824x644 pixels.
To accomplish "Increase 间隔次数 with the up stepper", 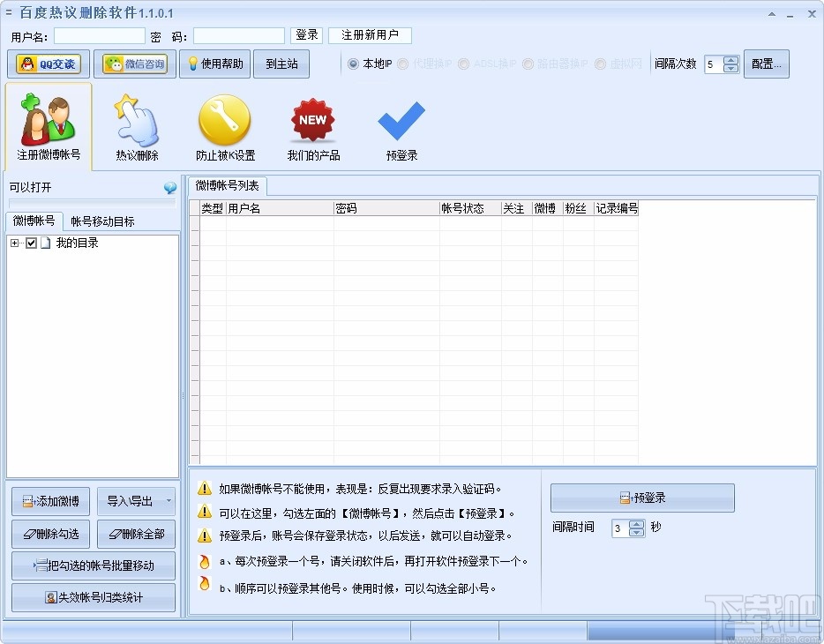I will click(730, 59).
